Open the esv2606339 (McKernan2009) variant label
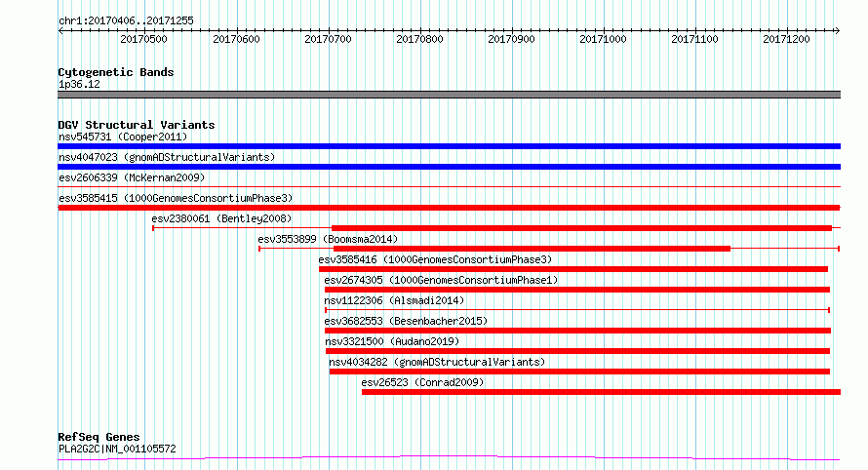The height and width of the screenshot is (470, 868). 132,177
